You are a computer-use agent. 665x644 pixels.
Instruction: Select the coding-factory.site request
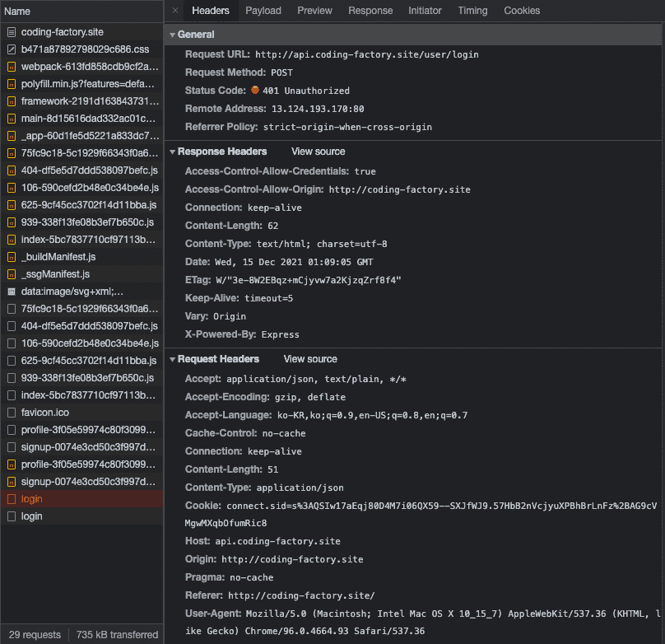pyautogui.click(x=81, y=32)
